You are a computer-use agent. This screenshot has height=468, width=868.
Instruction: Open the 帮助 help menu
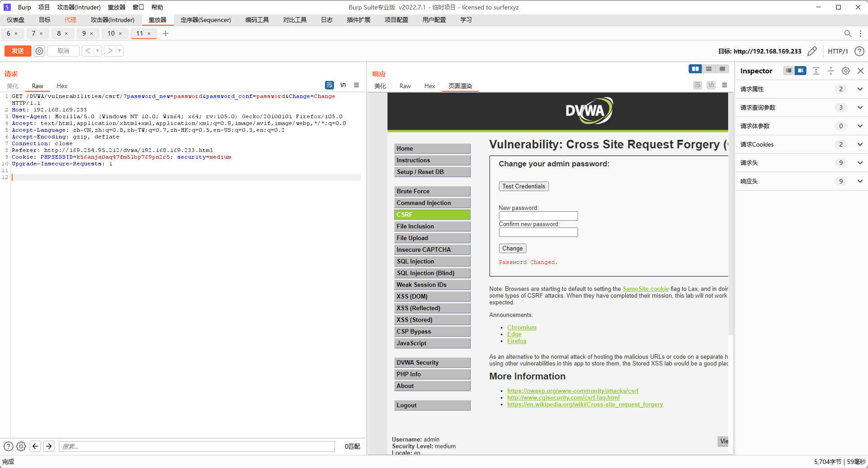pos(157,7)
